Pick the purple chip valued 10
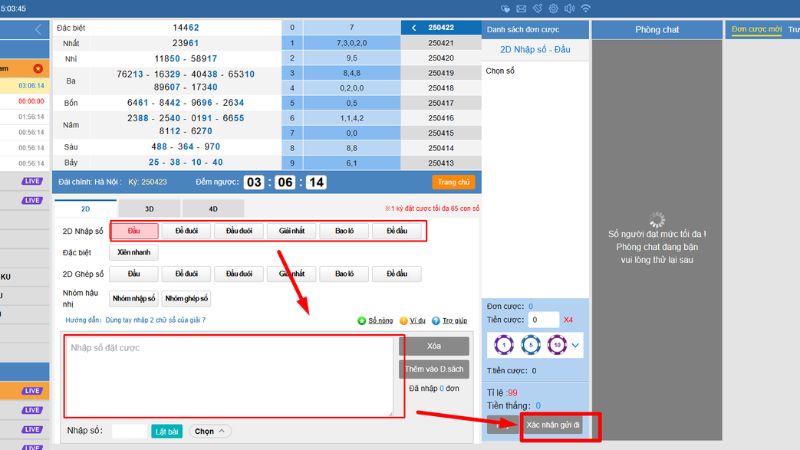Image resolution: width=800 pixels, height=450 pixels. [555, 345]
